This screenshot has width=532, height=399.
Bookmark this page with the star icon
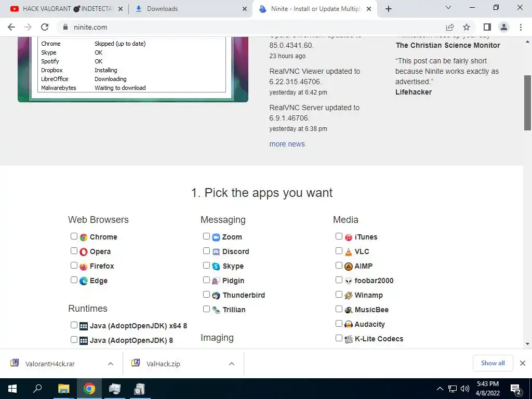tap(467, 27)
